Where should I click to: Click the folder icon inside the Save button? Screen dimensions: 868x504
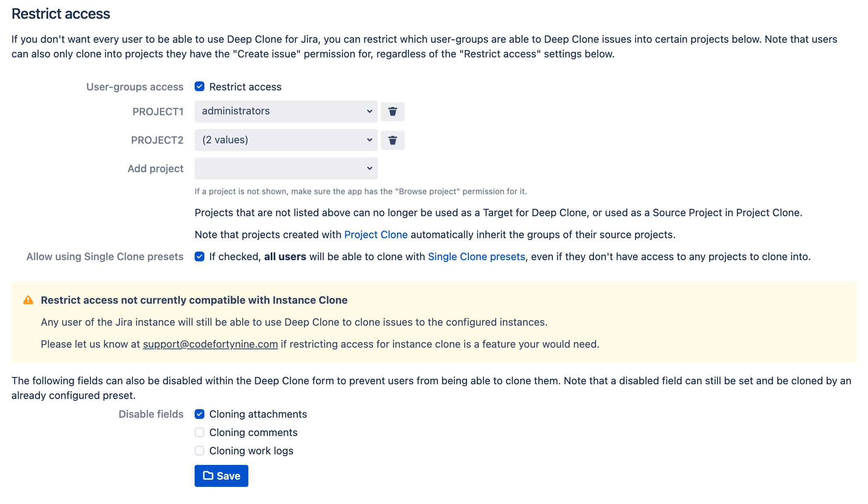pos(208,476)
